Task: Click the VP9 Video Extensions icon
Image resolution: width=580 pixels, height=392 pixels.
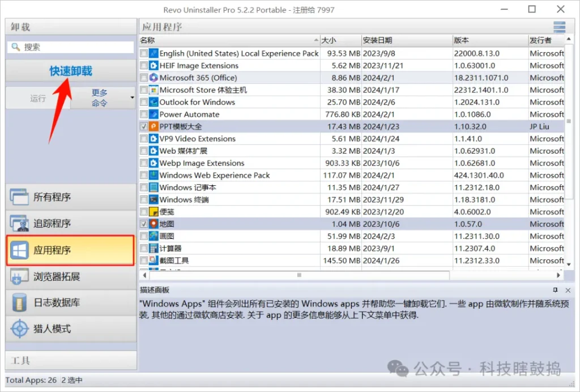Action: click(153, 139)
